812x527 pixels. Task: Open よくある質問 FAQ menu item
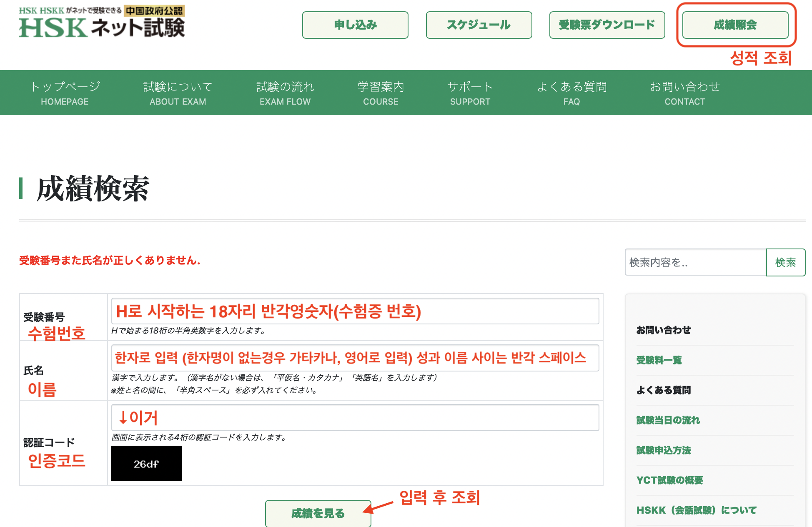click(x=571, y=93)
